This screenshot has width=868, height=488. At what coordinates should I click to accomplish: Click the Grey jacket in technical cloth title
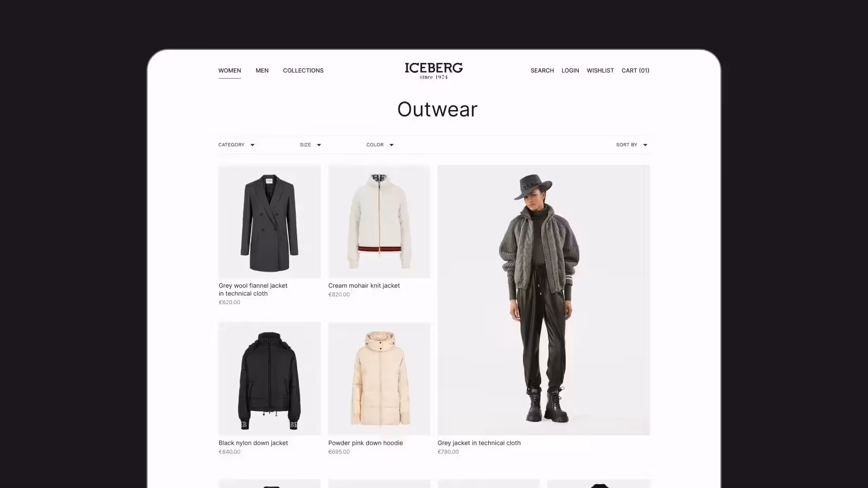(x=479, y=443)
